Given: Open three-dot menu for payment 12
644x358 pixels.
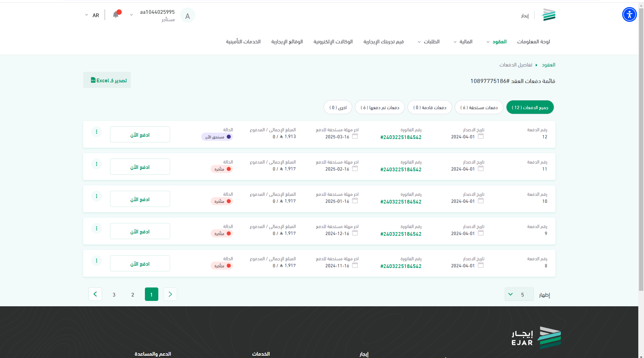Looking at the screenshot, I should (97, 132).
